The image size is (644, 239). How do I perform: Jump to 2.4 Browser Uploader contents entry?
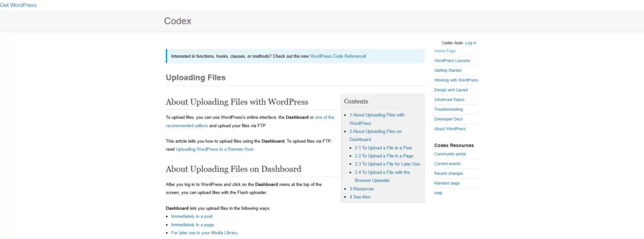pyautogui.click(x=382, y=177)
